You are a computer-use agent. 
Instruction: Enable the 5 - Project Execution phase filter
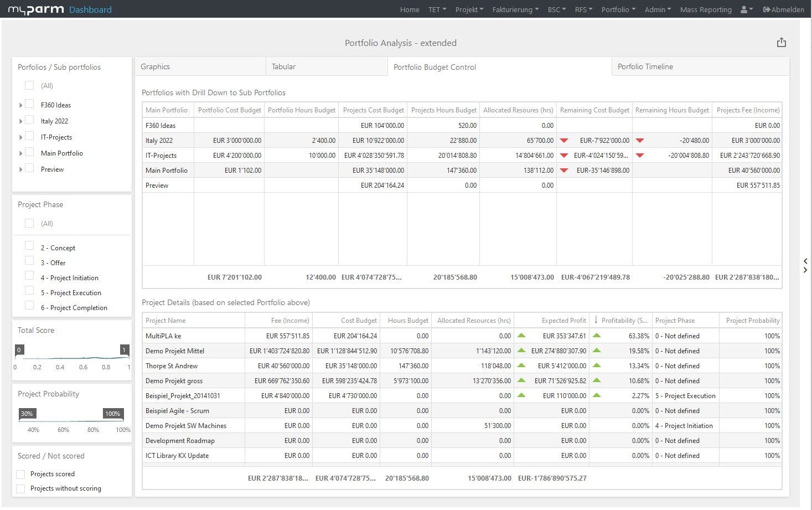click(30, 291)
